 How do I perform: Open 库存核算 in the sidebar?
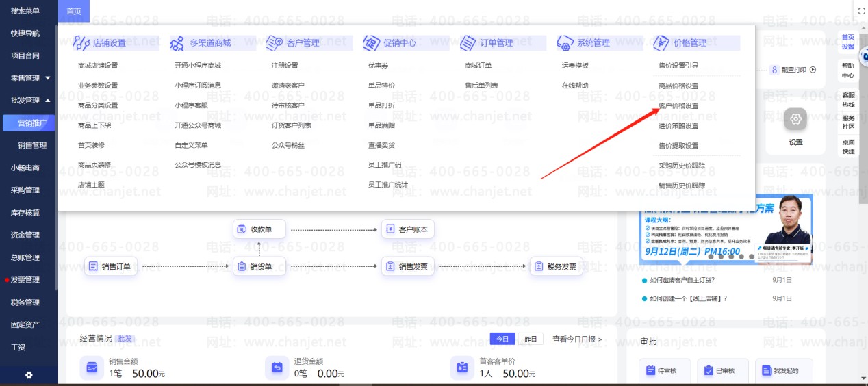click(25, 213)
